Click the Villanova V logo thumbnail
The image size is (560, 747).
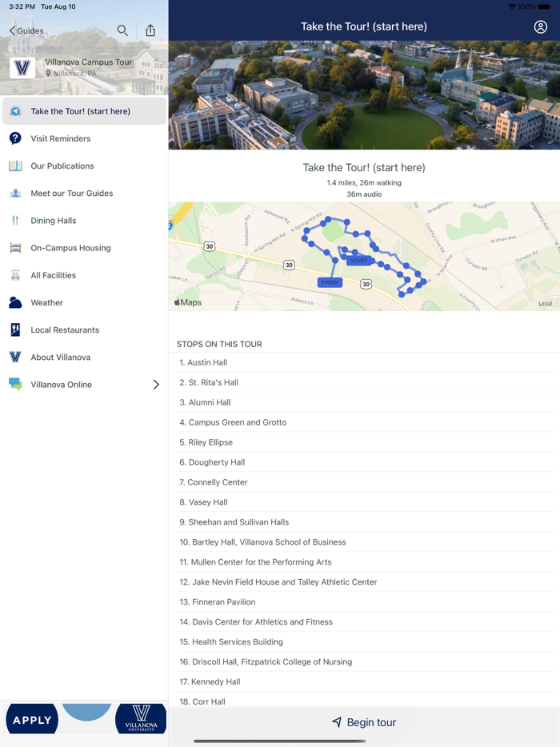22,68
